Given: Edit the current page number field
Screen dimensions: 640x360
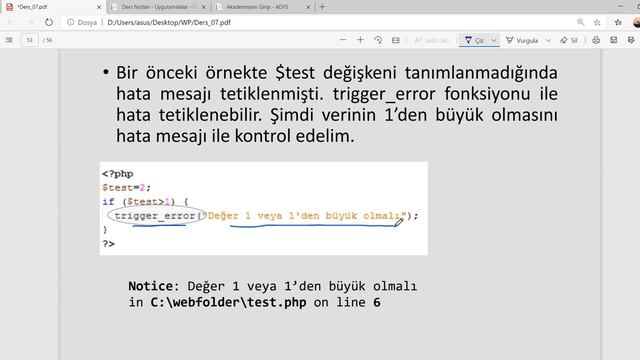Looking at the screenshot, I should pyautogui.click(x=29, y=40).
